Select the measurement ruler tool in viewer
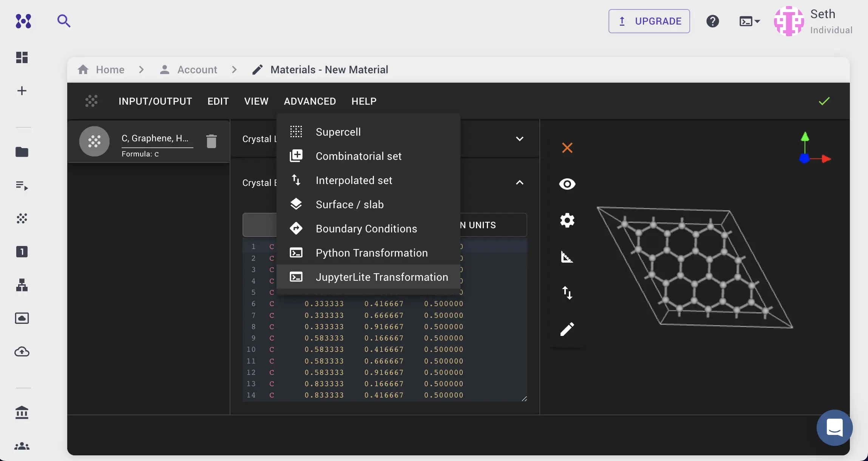This screenshot has height=461, width=868. pyautogui.click(x=567, y=257)
